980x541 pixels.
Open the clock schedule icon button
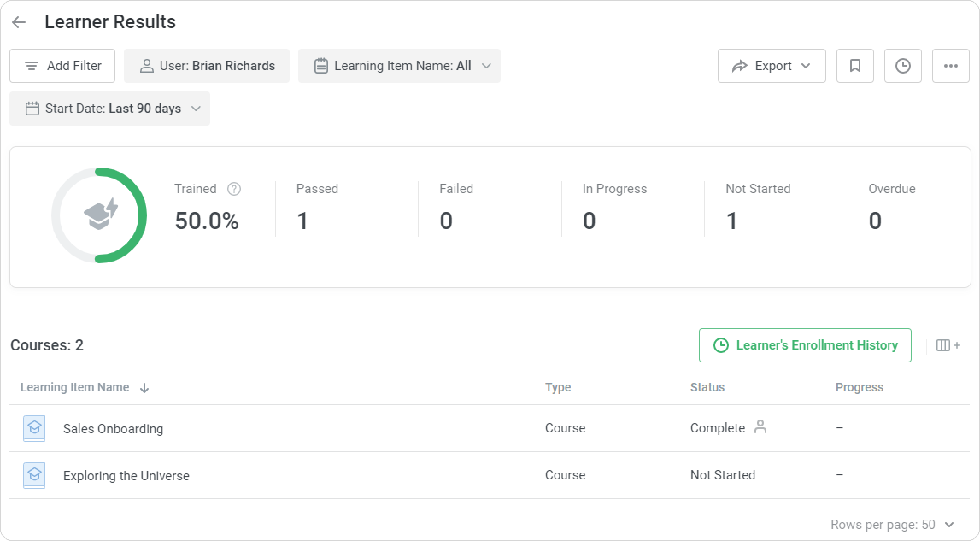903,66
